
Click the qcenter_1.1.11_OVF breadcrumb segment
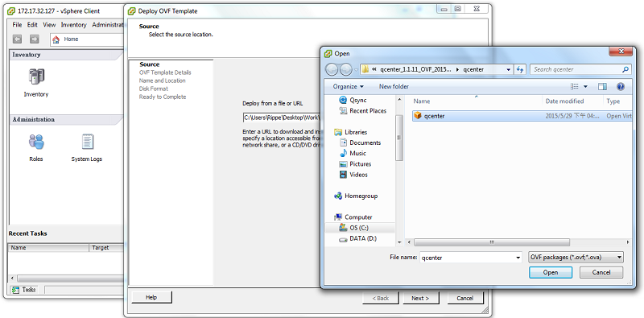[416, 69]
